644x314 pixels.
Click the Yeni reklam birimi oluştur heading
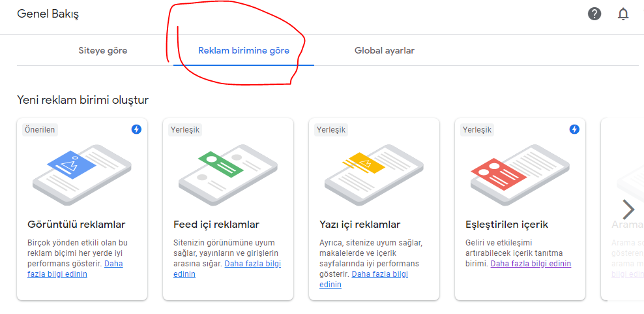(83, 100)
